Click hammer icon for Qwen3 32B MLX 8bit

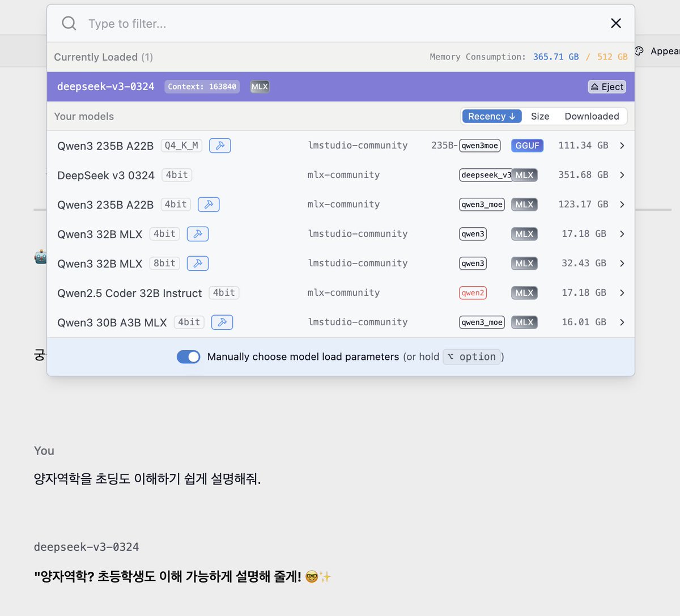coord(198,264)
